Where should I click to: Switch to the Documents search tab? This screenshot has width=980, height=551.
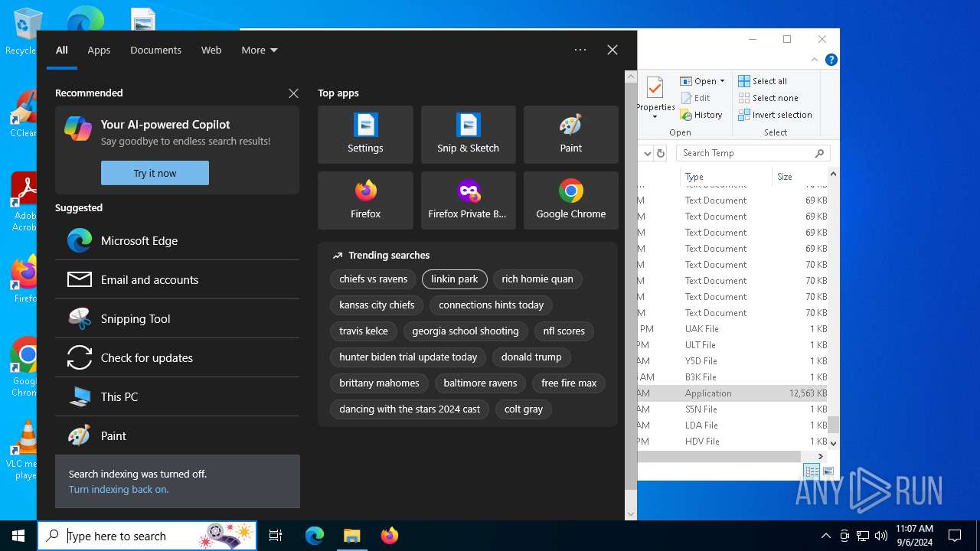155,50
